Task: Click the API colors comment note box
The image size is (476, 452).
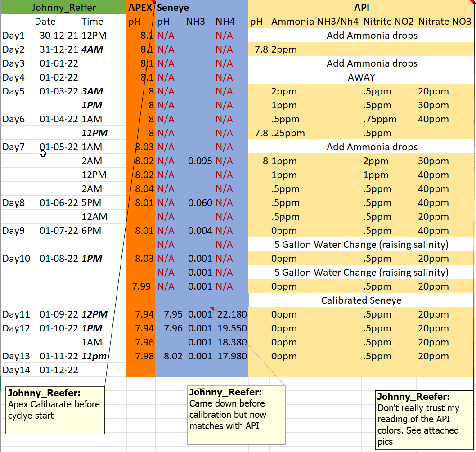Action: pyautogui.click(x=424, y=420)
